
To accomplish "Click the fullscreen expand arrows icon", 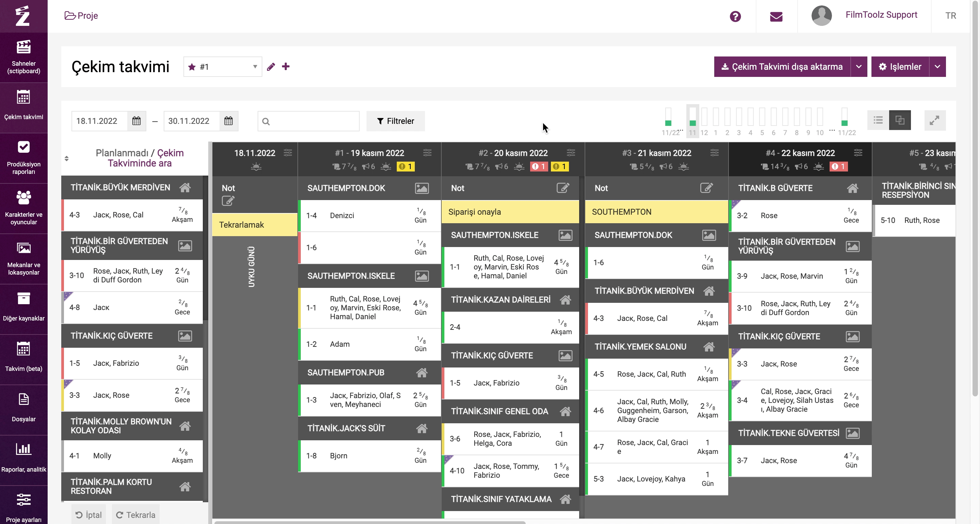I will (934, 121).
